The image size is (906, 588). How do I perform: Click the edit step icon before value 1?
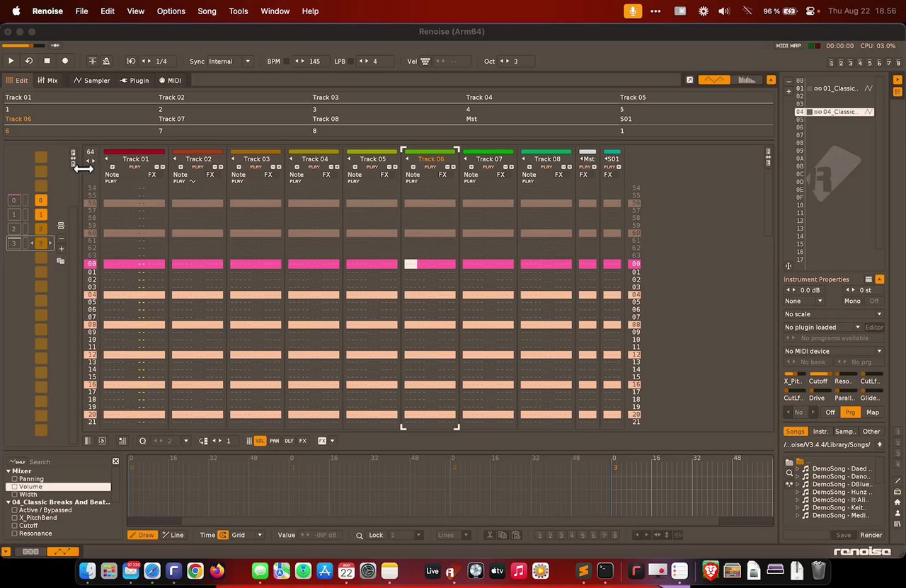[203, 441]
